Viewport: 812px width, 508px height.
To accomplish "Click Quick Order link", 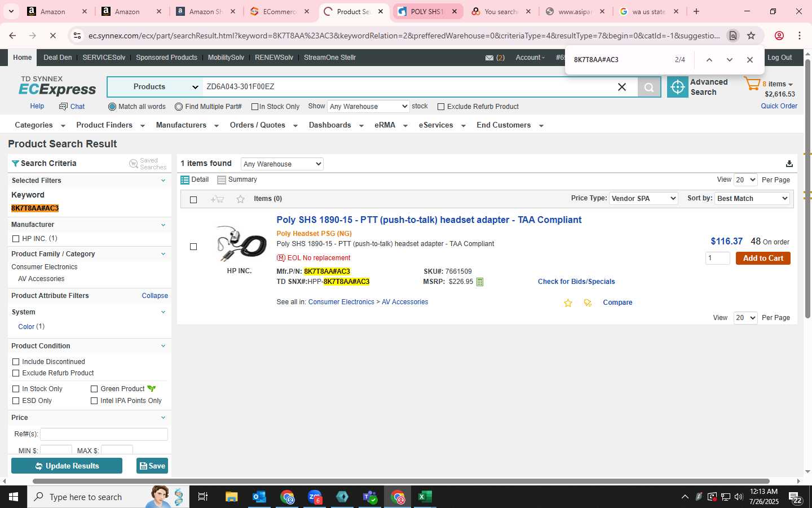I will point(779,106).
